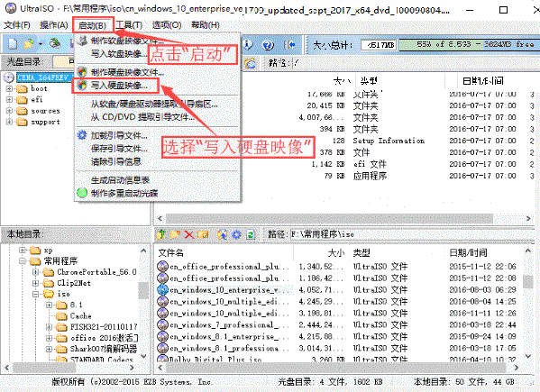Click the go up folder icon in local toolbar
The image size is (540, 392).
pos(160,234)
